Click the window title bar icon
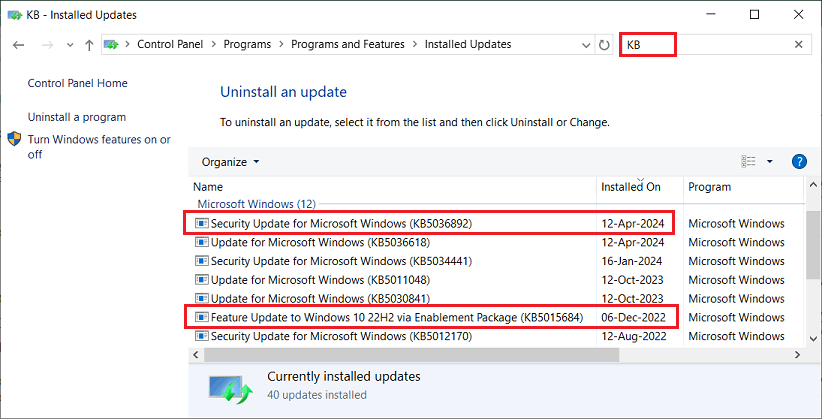Viewport: 822px width, 419px height. (x=15, y=15)
